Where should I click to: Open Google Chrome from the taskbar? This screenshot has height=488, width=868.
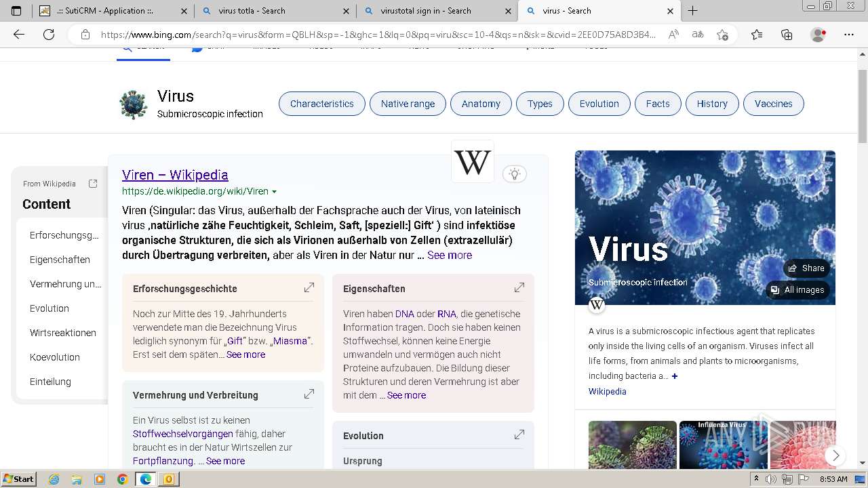(122, 479)
